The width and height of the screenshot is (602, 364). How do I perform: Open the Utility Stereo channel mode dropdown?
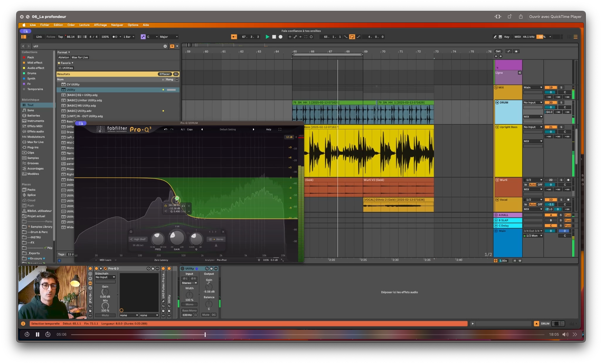[x=189, y=283]
